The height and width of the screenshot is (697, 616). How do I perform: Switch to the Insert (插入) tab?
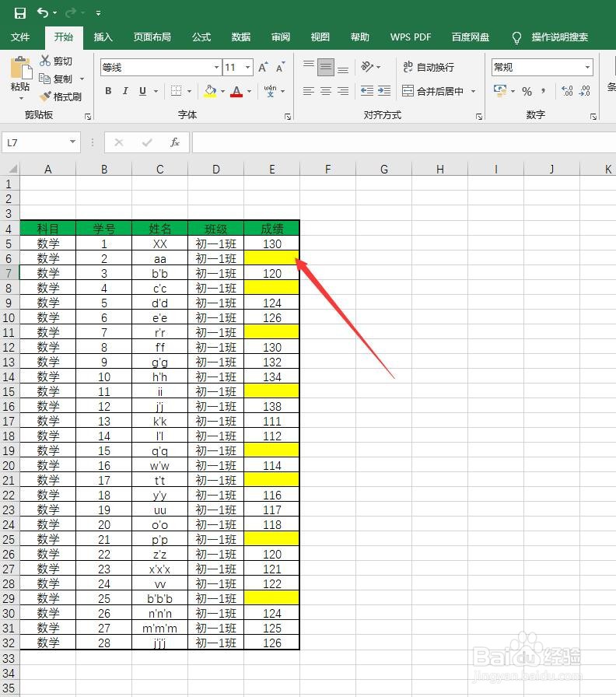point(103,37)
